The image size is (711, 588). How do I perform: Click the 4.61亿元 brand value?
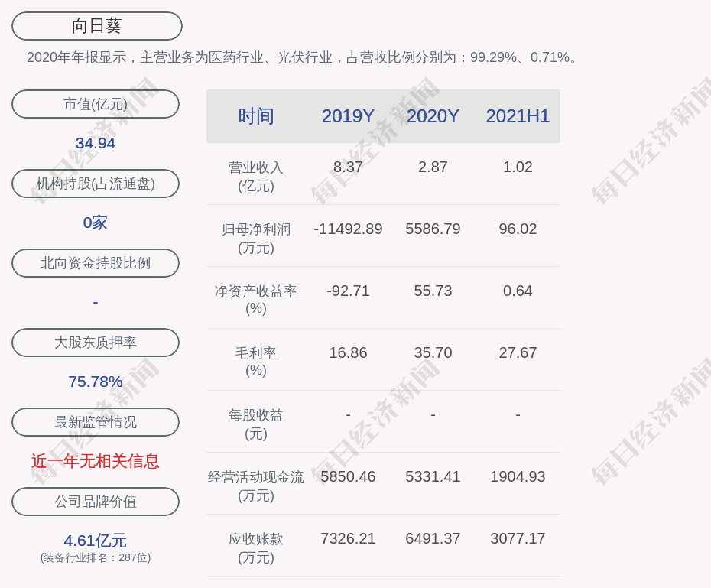96,541
